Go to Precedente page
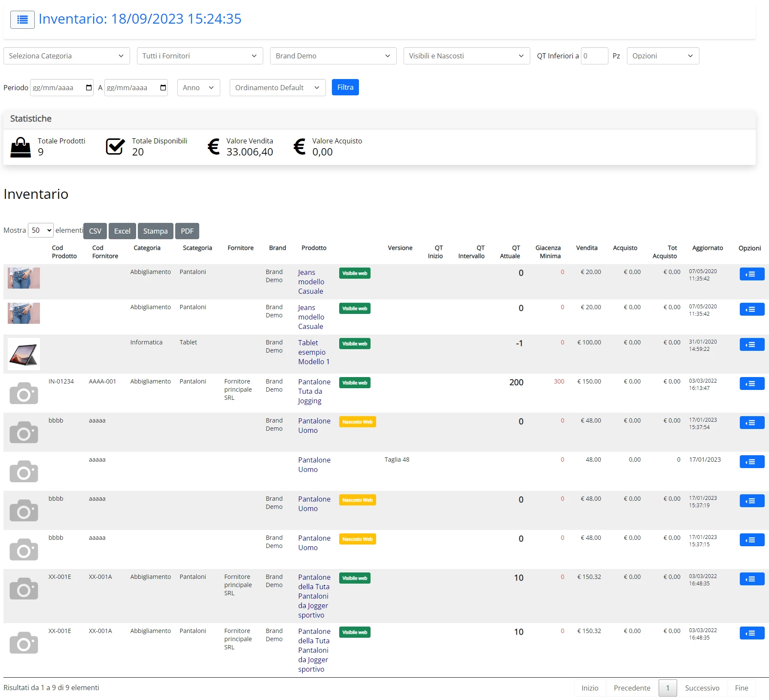The height and width of the screenshot is (700, 769). tap(632, 688)
